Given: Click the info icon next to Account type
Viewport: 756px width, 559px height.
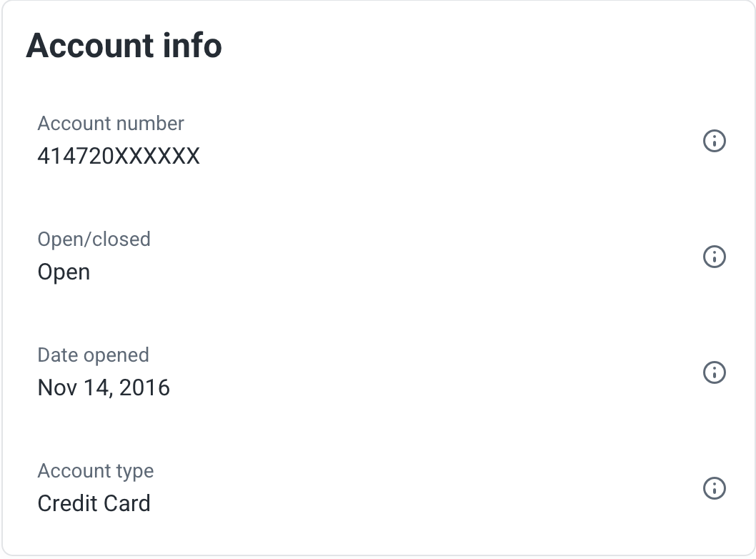Looking at the screenshot, I should 715,488.
